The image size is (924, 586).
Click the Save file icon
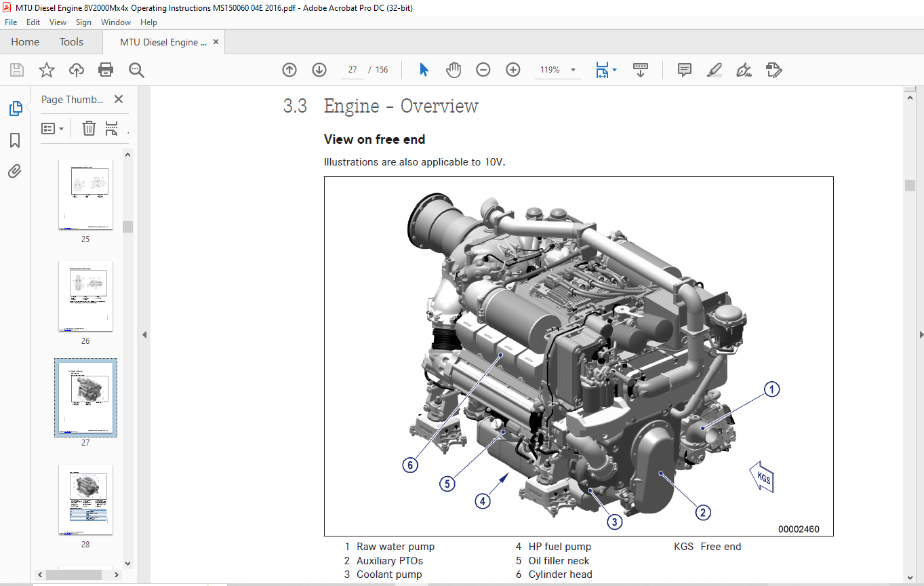(17, 70)
